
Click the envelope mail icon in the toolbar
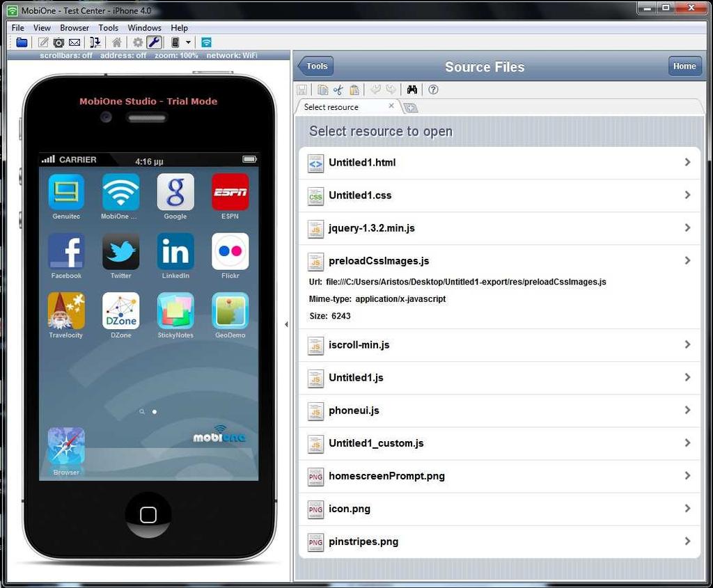tap(75, 42)
